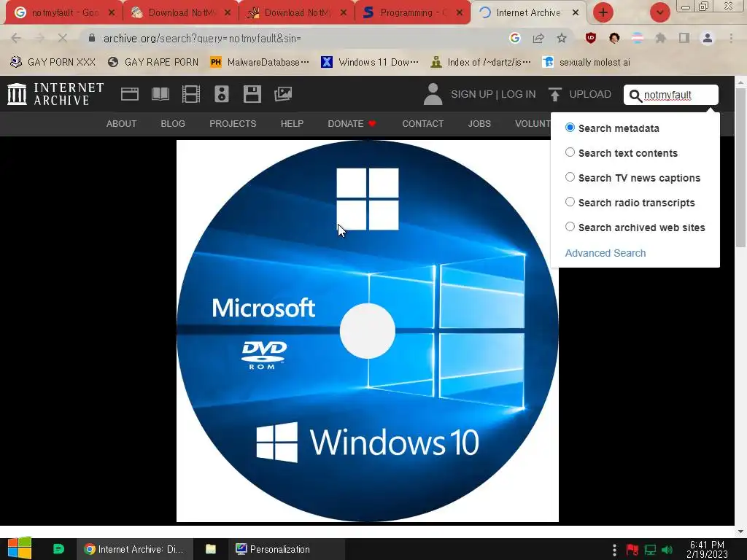Open the MalwareDatabase bookmark
This screenshot has width=747, height=560.
point(260,62)
